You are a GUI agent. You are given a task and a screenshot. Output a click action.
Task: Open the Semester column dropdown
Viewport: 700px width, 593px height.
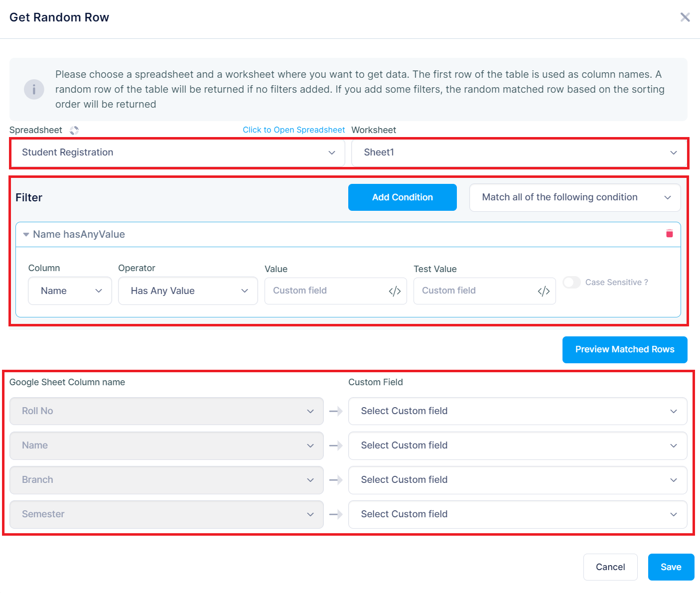[166, 514]
